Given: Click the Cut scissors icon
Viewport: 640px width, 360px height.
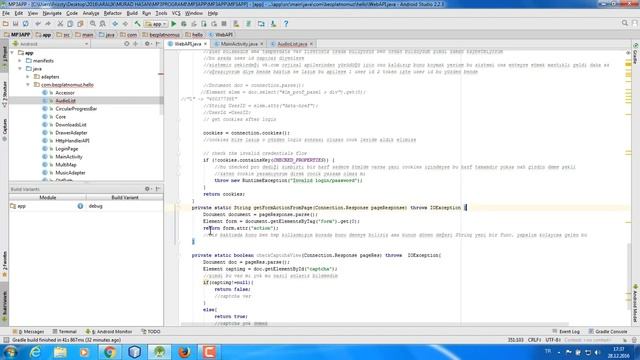Looking at the screenshot, I should (x=60, y=24).
